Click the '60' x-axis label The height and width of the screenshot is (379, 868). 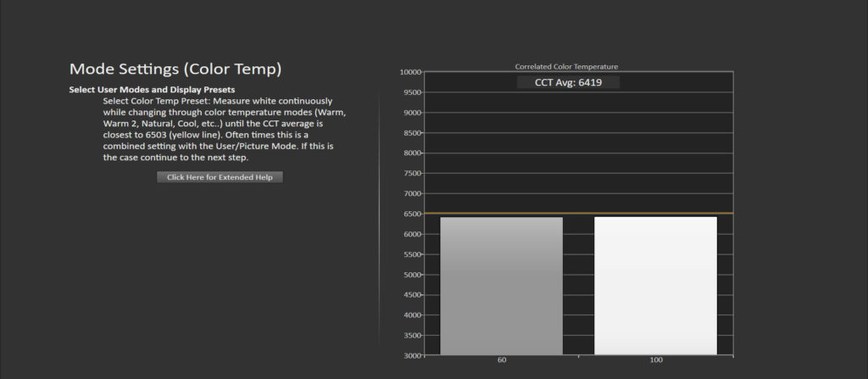click(x=502, y=360)
